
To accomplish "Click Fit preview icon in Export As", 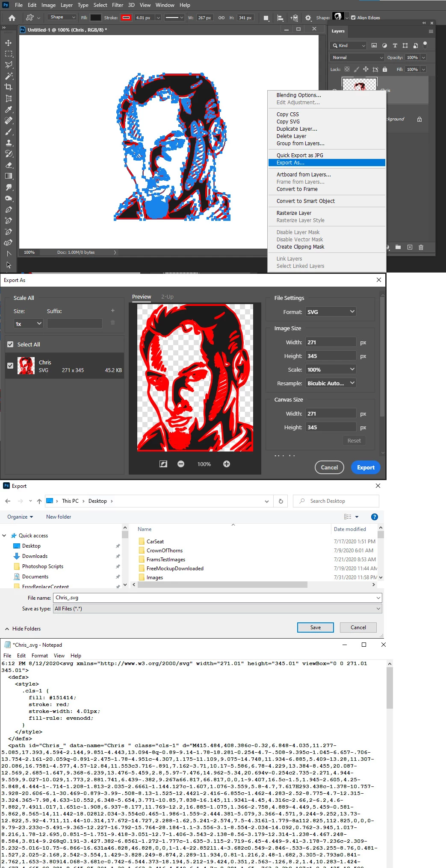I will [x=163, y=464].
